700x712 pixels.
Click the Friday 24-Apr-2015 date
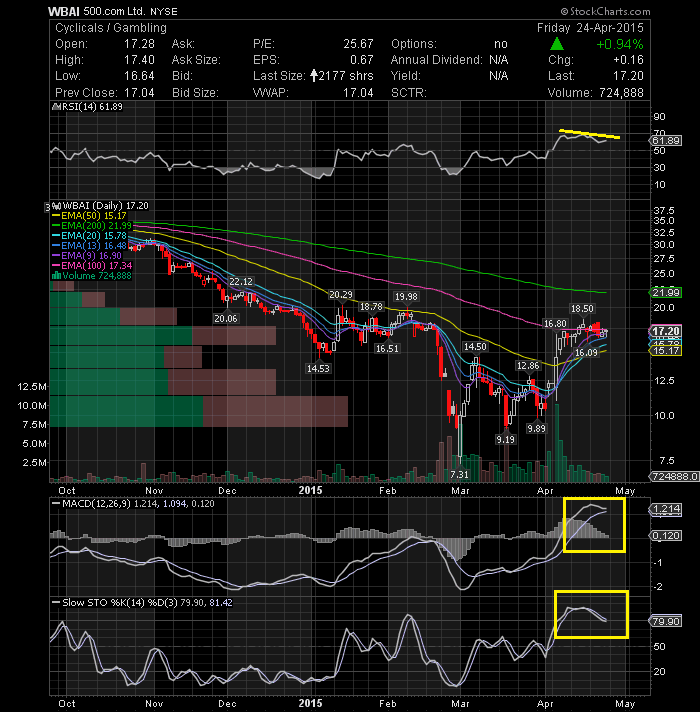(590, 28)
